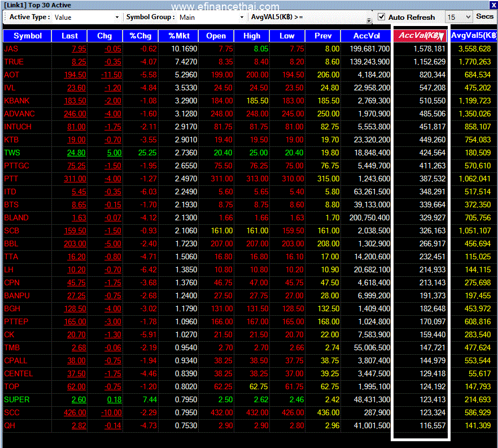Image resolution: width=498 pixels, height=448 pixels.
Task: Click TWS %Chg value 25.25
Action: (x=147, y=153)
